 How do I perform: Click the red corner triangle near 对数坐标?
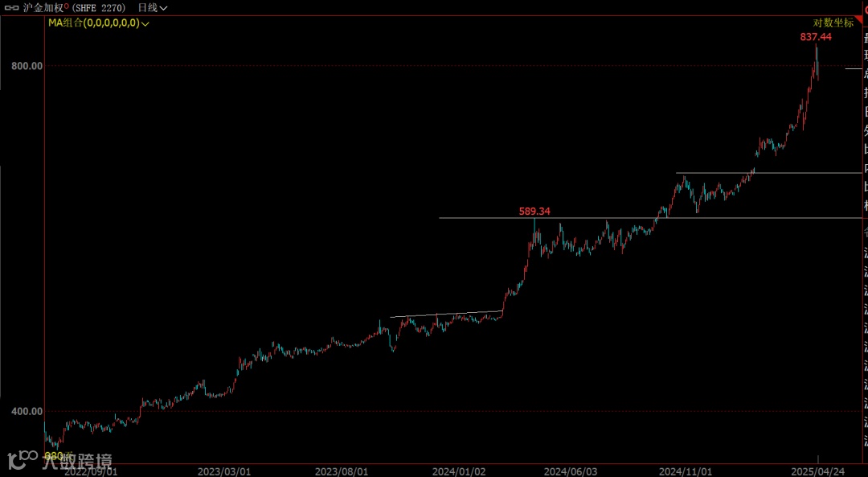pos(860,19)
